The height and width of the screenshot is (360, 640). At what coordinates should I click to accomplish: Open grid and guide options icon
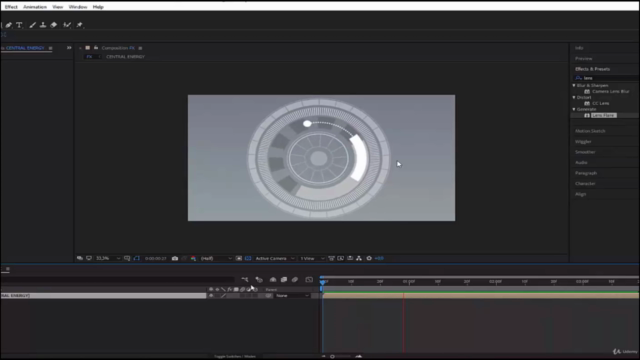(127, 258)
